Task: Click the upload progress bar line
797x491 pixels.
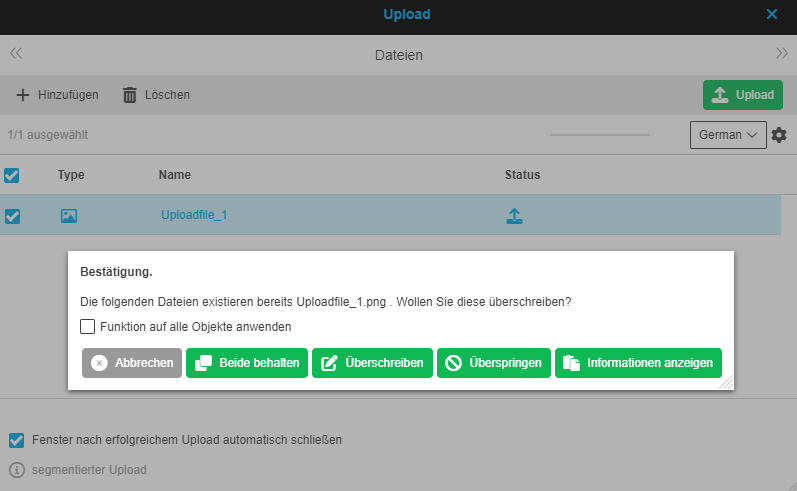Action: (600, 135)
